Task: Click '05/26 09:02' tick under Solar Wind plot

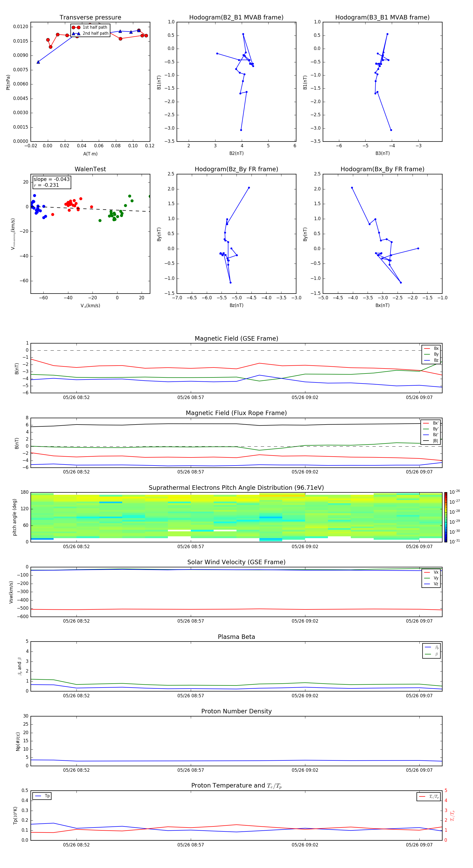Action: (305, 621)
